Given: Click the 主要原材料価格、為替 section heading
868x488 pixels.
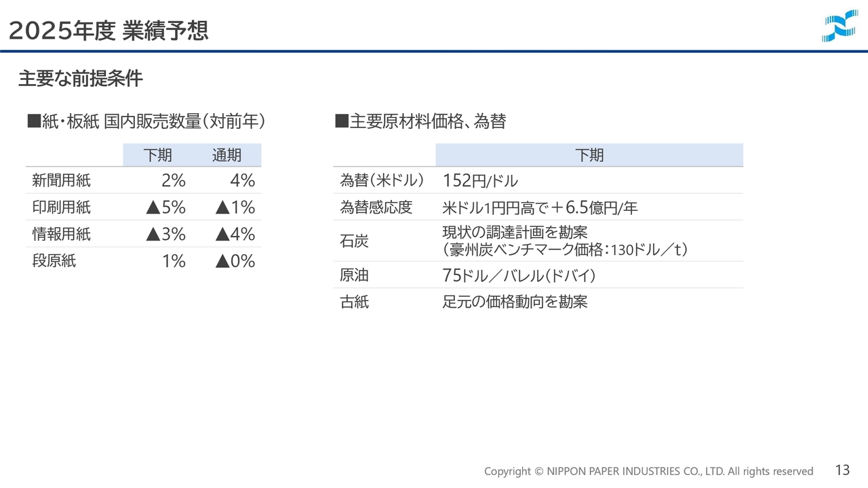Looking at the screenshot, I should [420, 122].
